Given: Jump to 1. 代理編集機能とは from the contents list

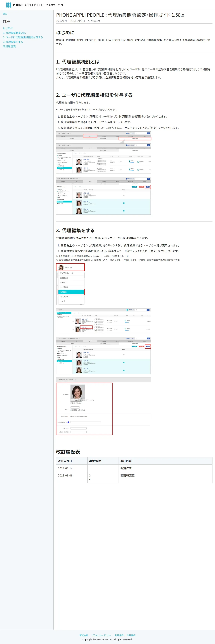Looking at the screenshot, I should pyautogui.click(x=14, y=33).
